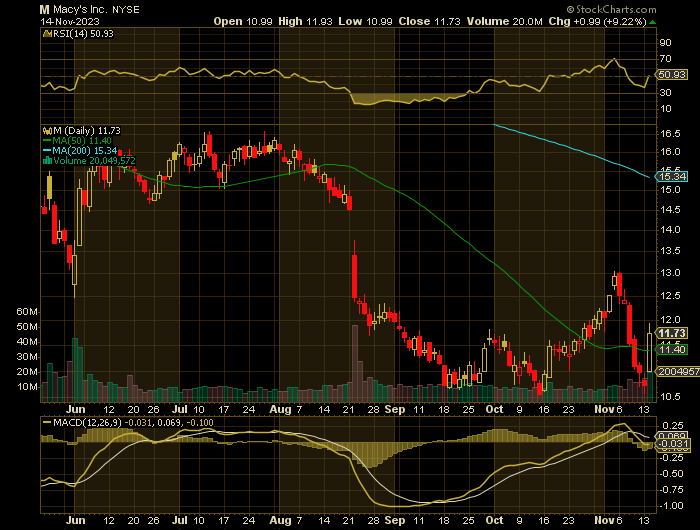The image size is (700, 530).
Task: Click the Nov label on the price panel date axis
Action: [x=603, y=409]
